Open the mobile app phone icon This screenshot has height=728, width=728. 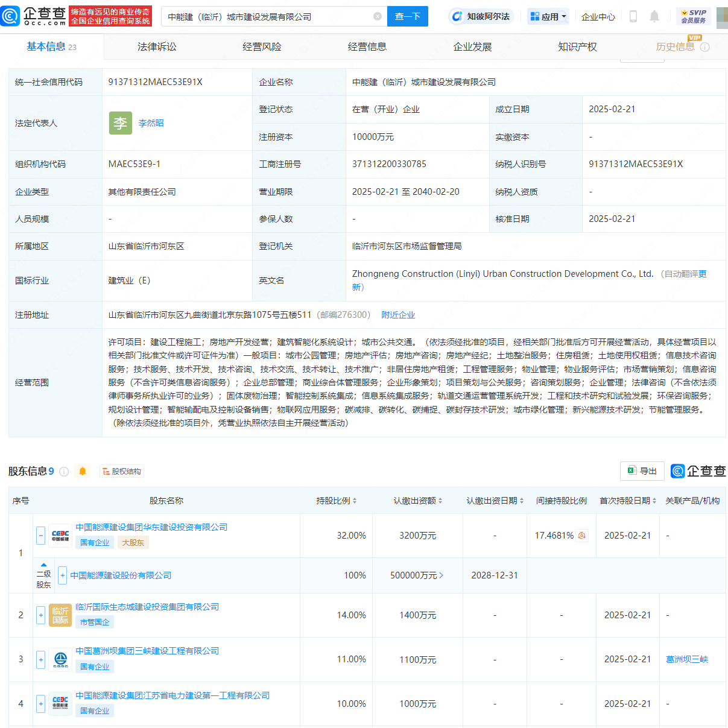click(633, 16)
